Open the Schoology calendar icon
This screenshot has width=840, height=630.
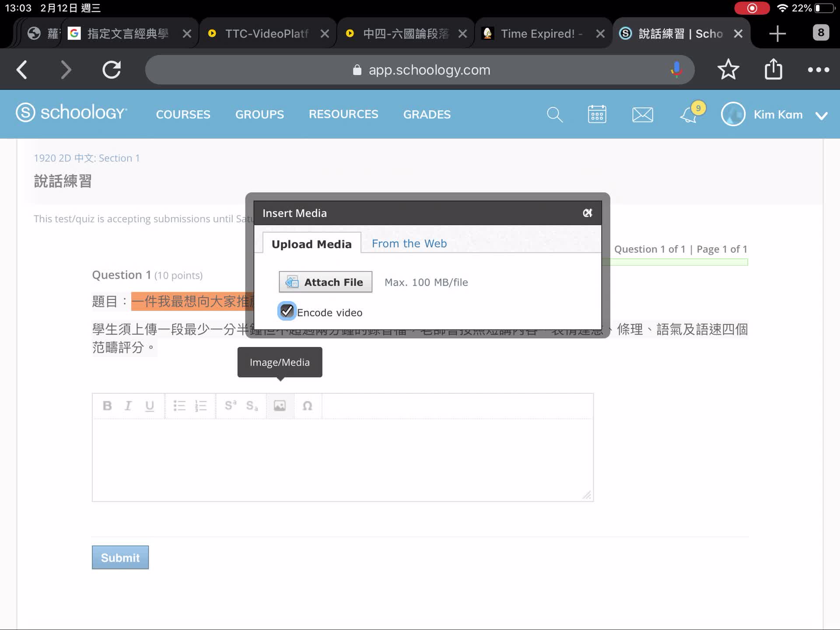click(597, 114)
